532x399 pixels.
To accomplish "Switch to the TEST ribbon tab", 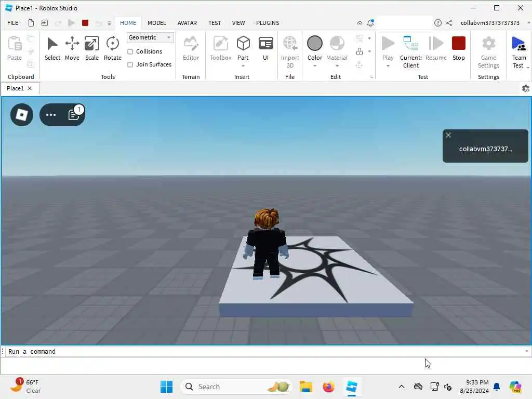I will 215,23.
